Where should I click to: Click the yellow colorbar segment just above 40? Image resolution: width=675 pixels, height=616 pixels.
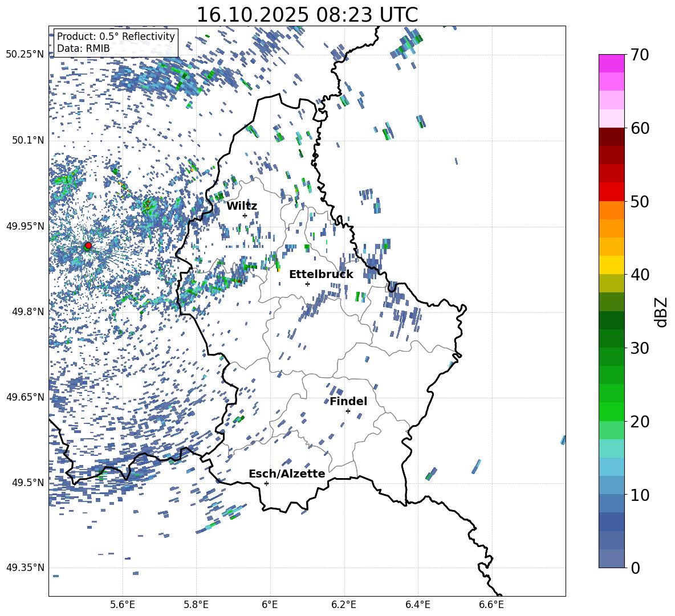point(611,265)
